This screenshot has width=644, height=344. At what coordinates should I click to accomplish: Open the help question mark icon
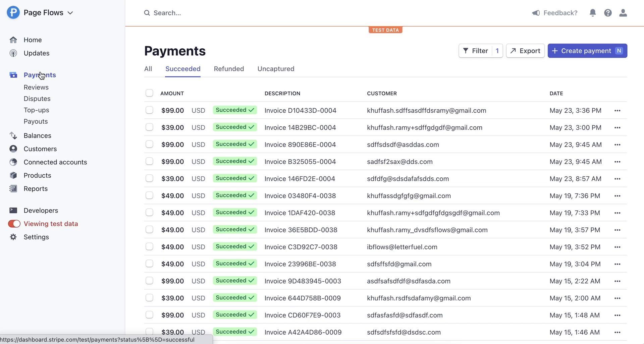click(x=608, y=13)
